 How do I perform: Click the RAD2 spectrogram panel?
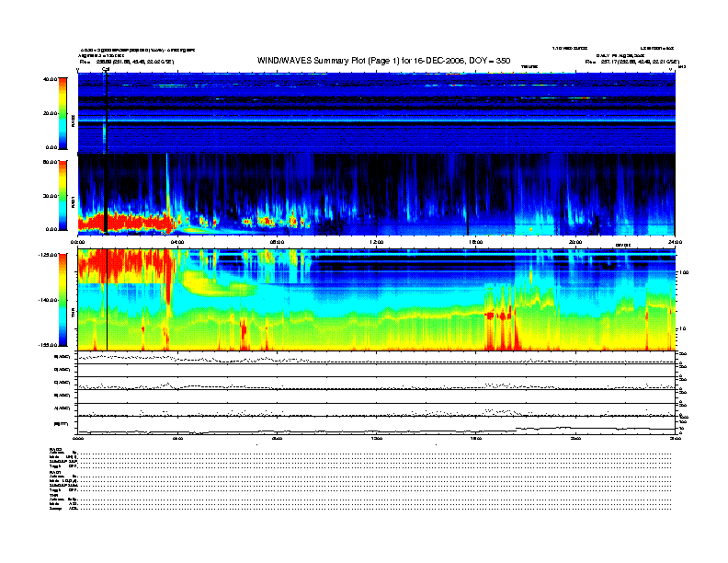point(376,113)
